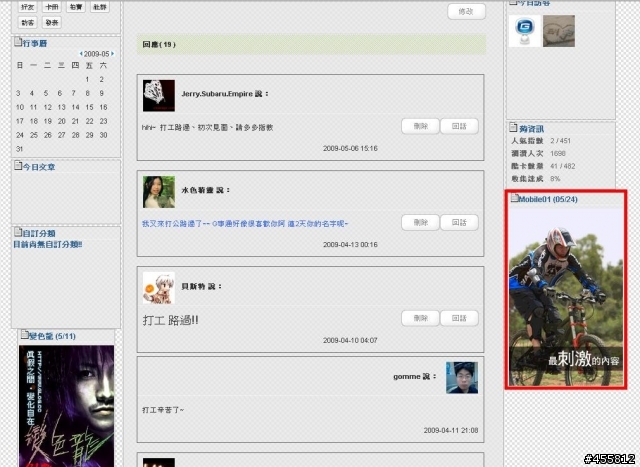640x467 pixels.
Task: Click the 發表 post button
Action: pos(52,22)
